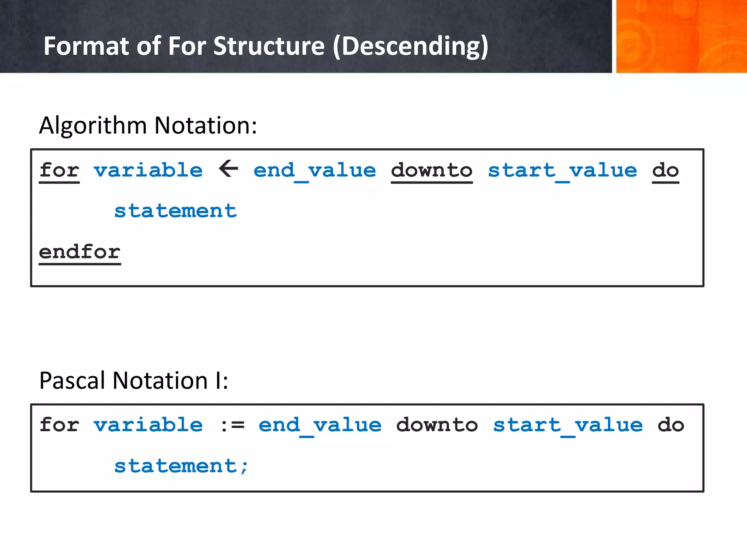Click the slide title 'Format of For Structure (Descending)'
This screenshot has height=560, width=747.
266,46
